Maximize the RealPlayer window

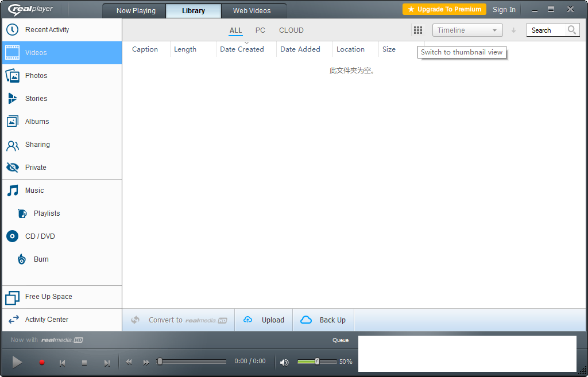[x=551, y=9]
